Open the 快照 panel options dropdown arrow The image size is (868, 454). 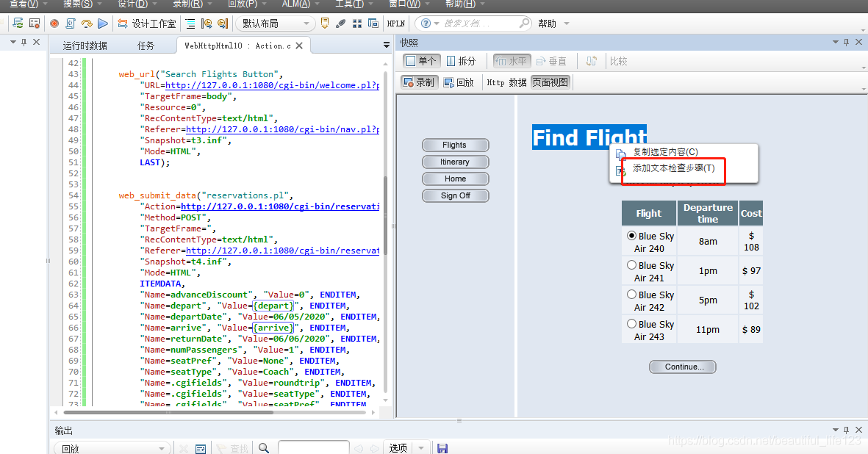tap(836, 42)
